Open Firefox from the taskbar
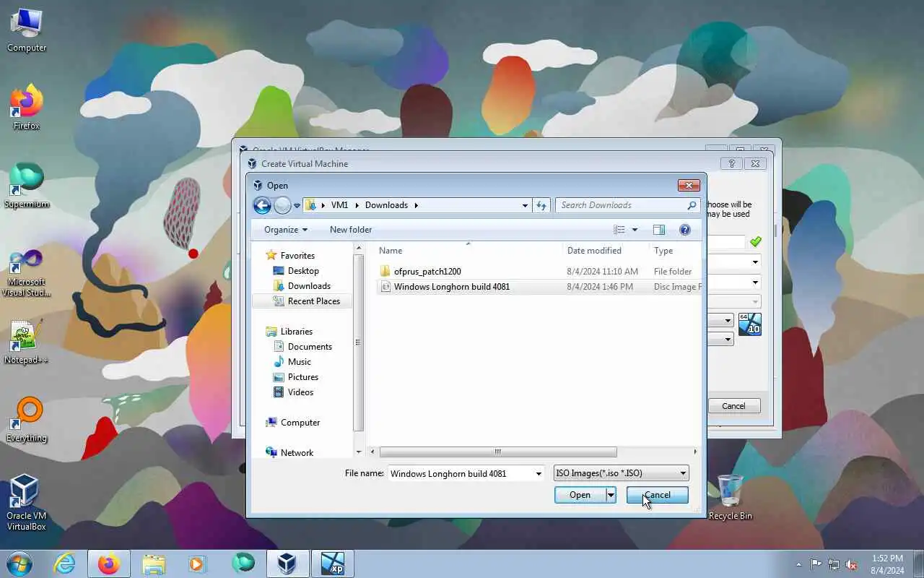The height and width of the screenshot is (578, 924). (109, 564)
